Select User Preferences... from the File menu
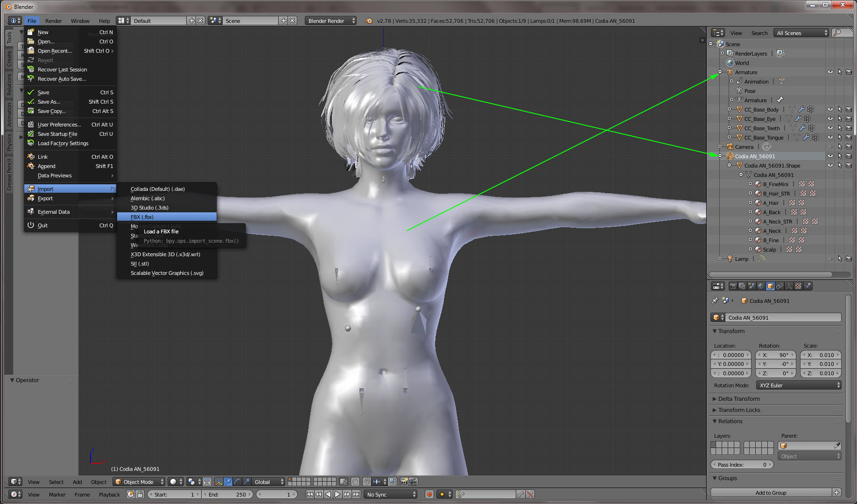Screen dimensions: 857x504 tap(70, 124)
